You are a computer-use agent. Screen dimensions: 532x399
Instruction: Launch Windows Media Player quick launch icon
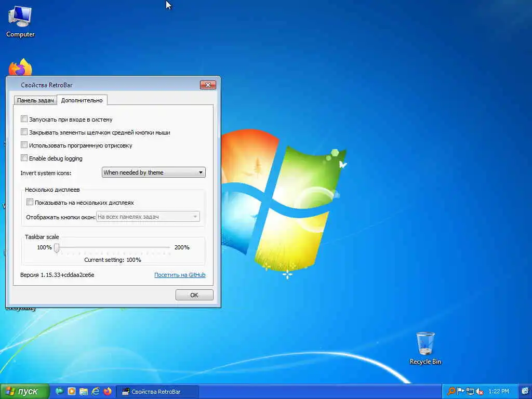click(72, 392)
